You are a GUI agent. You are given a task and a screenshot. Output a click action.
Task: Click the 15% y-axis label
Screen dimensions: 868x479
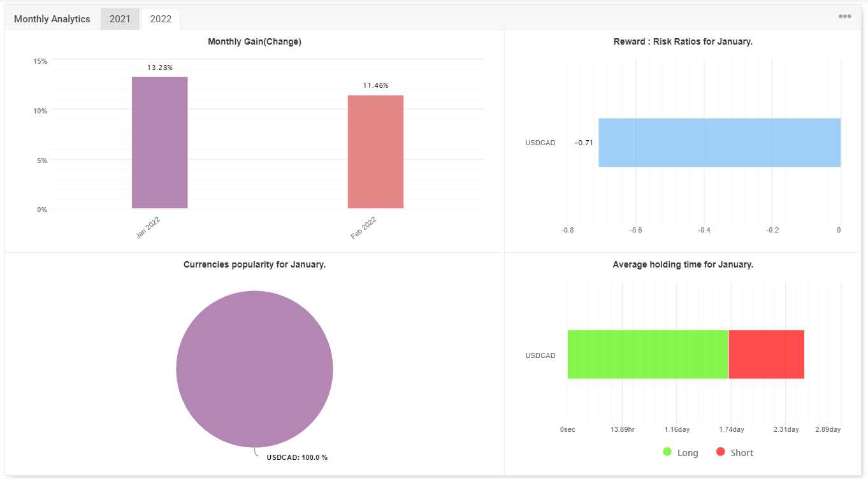(40, 61)
